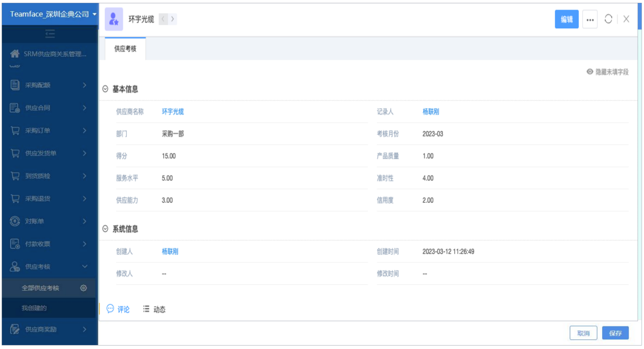Open the more options ellipsis menu
The width and height of the screenshot is (644, 349).
pyautogui.click(x=590, y=19)
